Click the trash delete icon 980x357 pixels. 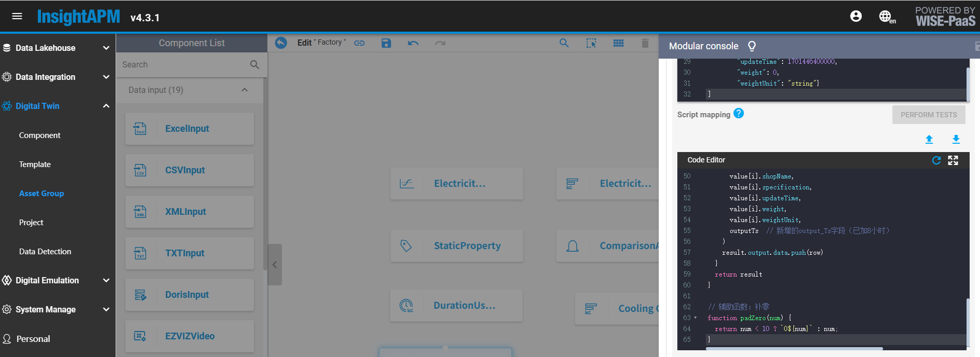pos(645,43)
